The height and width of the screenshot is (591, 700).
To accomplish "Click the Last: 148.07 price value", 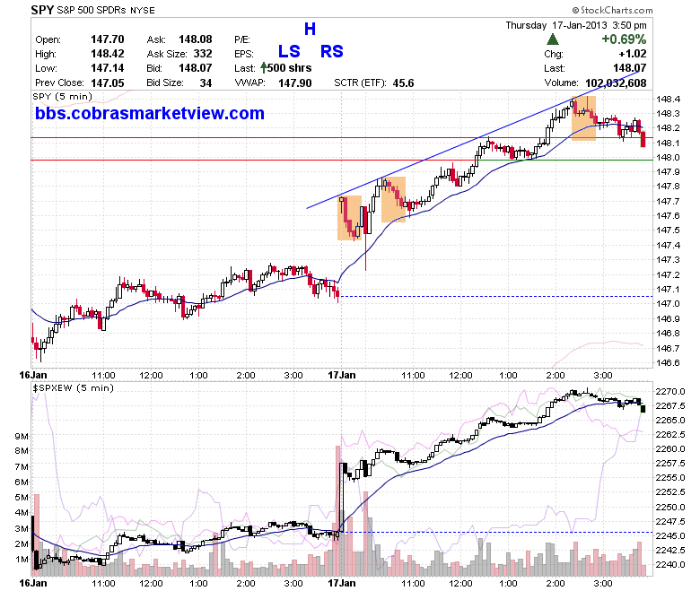I will (x=629, y=68).
